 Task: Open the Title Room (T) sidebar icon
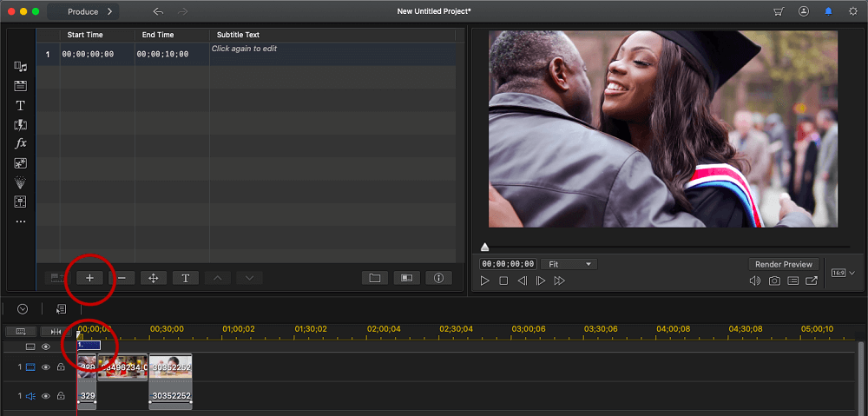coord(21,105)
